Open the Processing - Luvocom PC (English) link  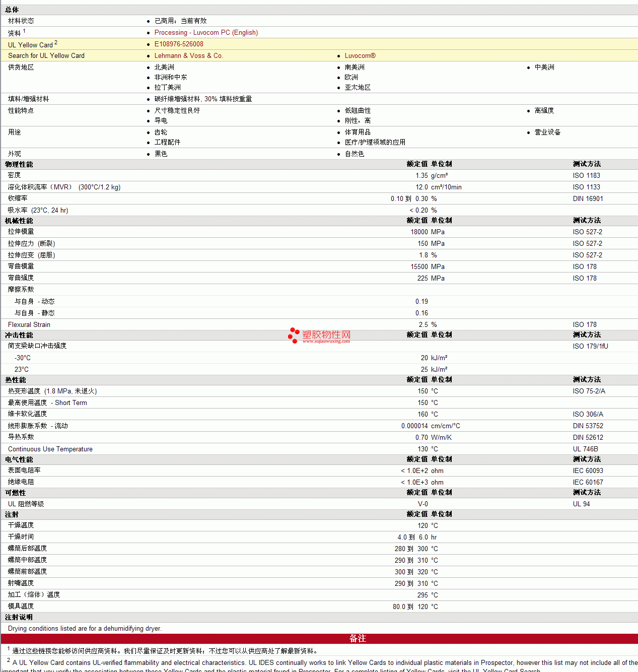(x=206, y=32)
